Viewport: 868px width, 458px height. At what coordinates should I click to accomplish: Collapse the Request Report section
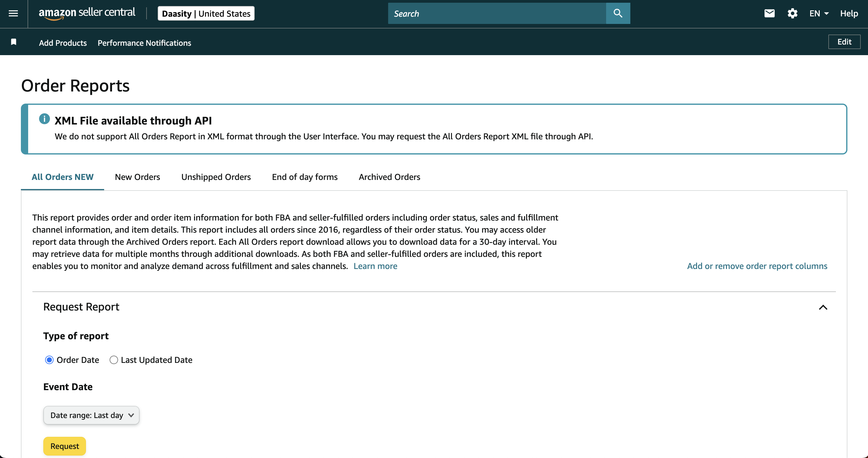tap(823, 307)
